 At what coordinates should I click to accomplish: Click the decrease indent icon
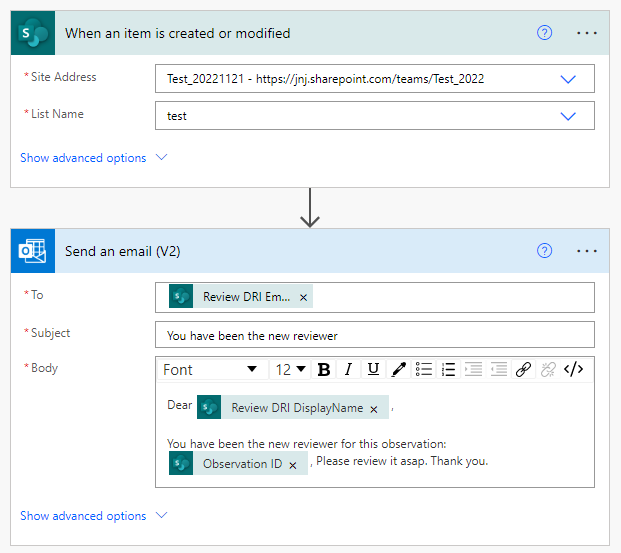coord(498,369)
